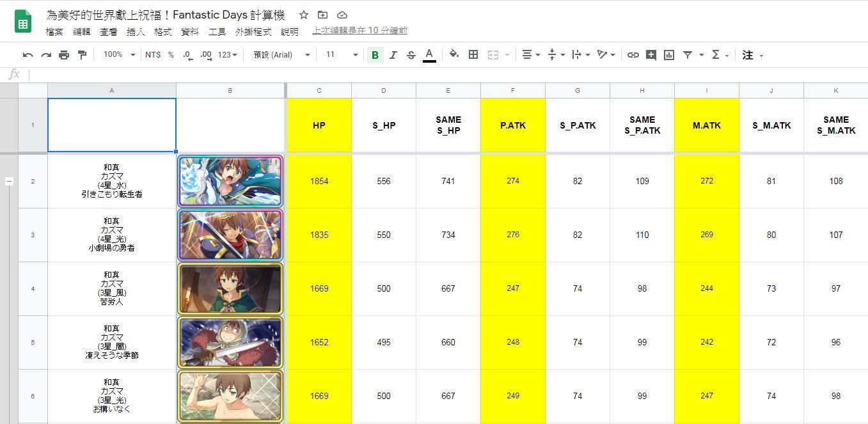Open the cell borders tool
Screen dimensions: 868x424
[x=473, y=55]
